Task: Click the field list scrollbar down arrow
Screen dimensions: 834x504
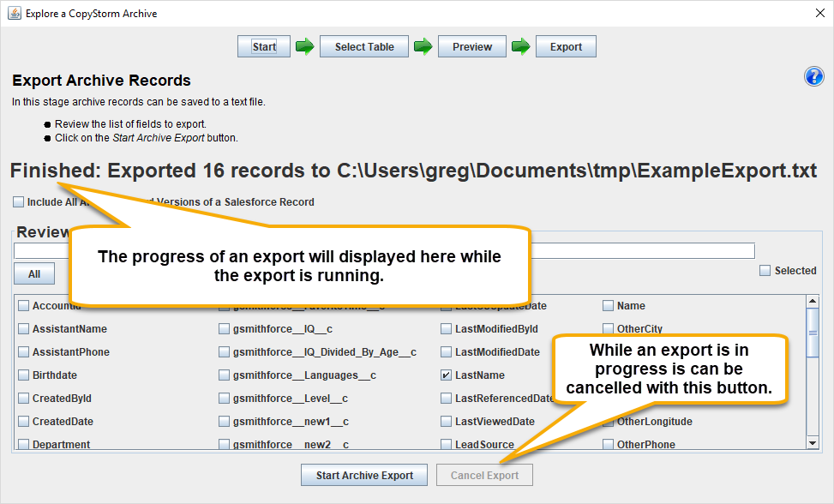Action: [813, 443]
